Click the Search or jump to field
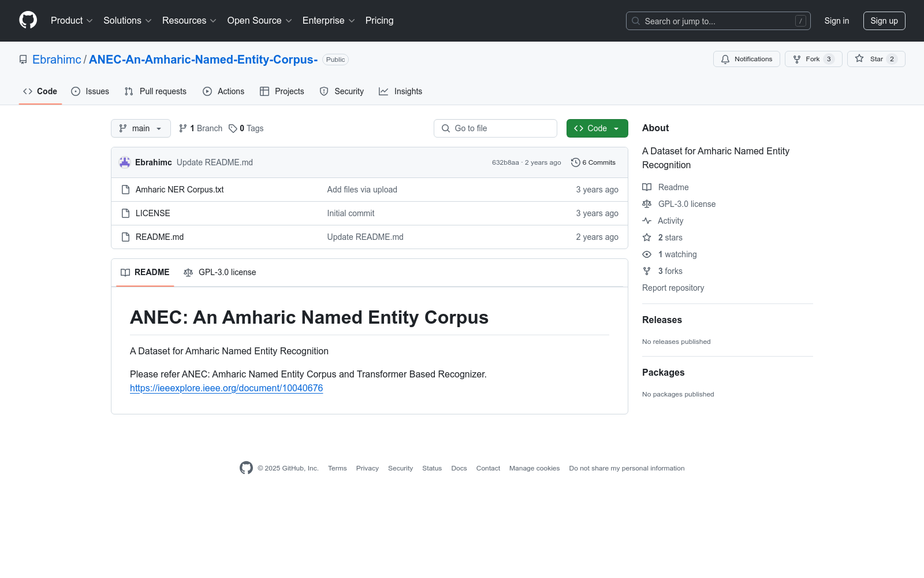 click(718, 21)
